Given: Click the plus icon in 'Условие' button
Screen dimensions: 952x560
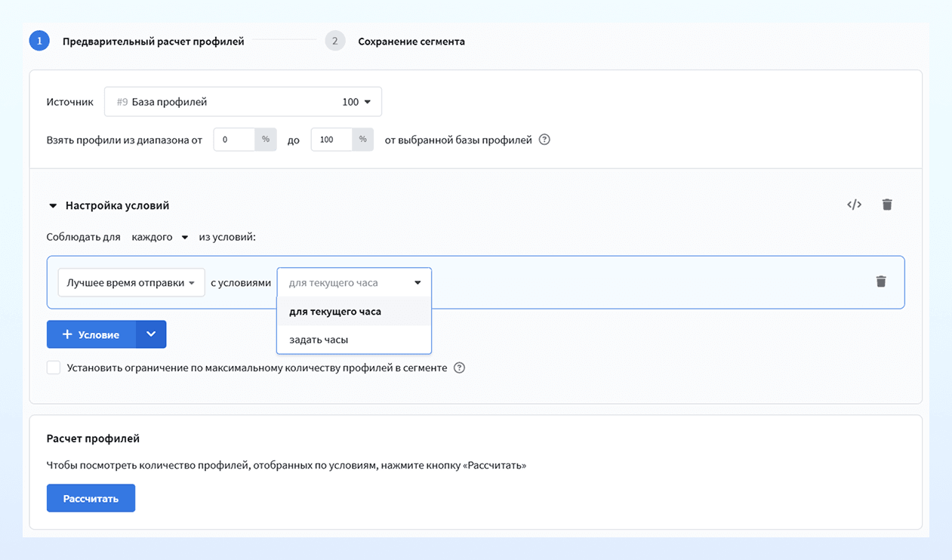Looking at the screenshot, I should (x=67, y=334).
